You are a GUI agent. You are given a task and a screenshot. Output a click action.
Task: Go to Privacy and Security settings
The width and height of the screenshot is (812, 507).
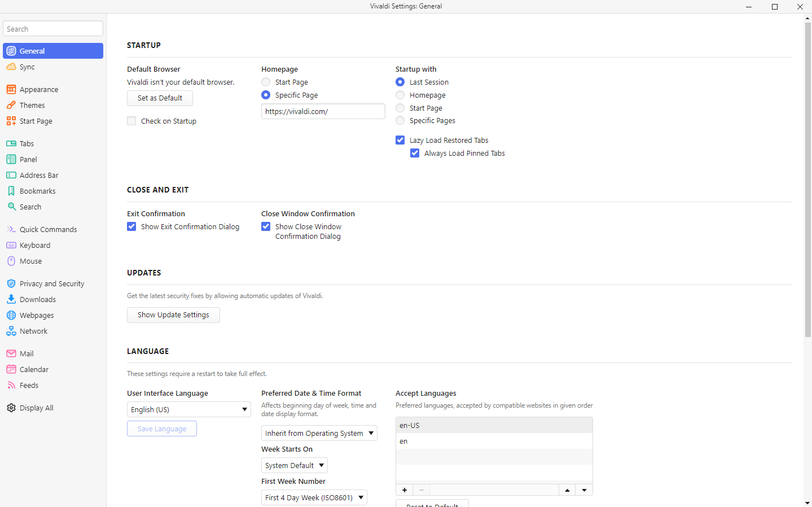(x=52, y=283)
